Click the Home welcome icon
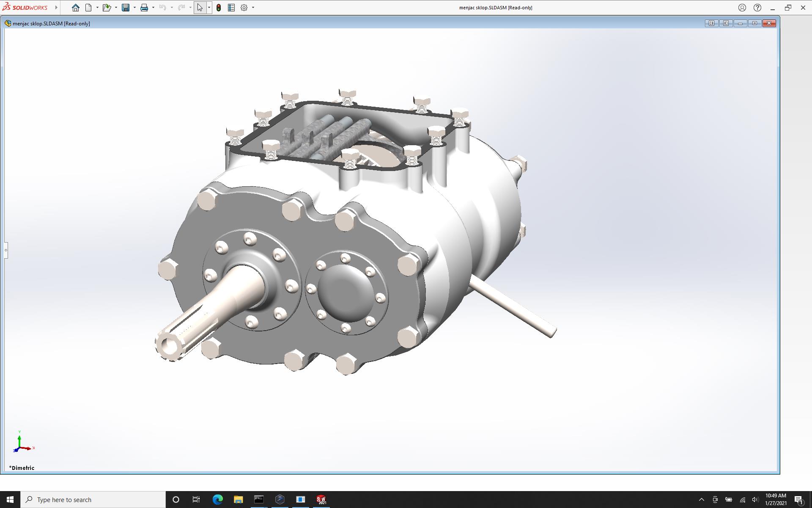 pyautogui.click(x=75, y=8)
